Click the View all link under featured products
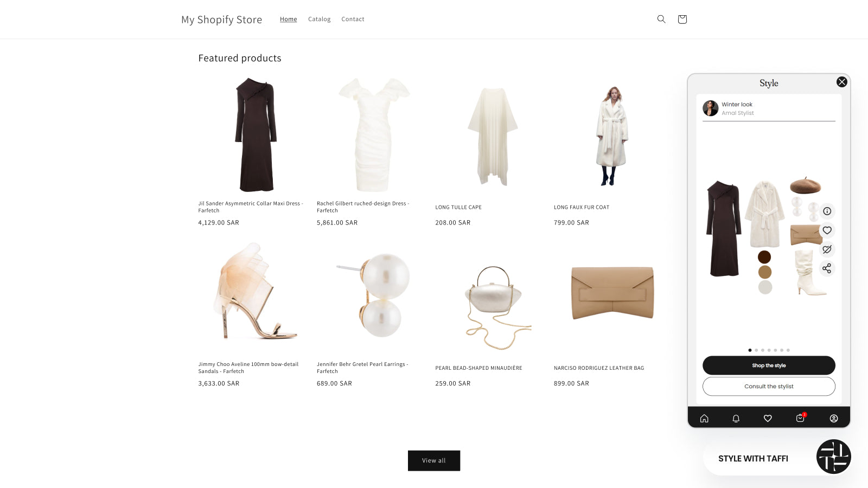868x488 pixels. click(x=433, y=460)
